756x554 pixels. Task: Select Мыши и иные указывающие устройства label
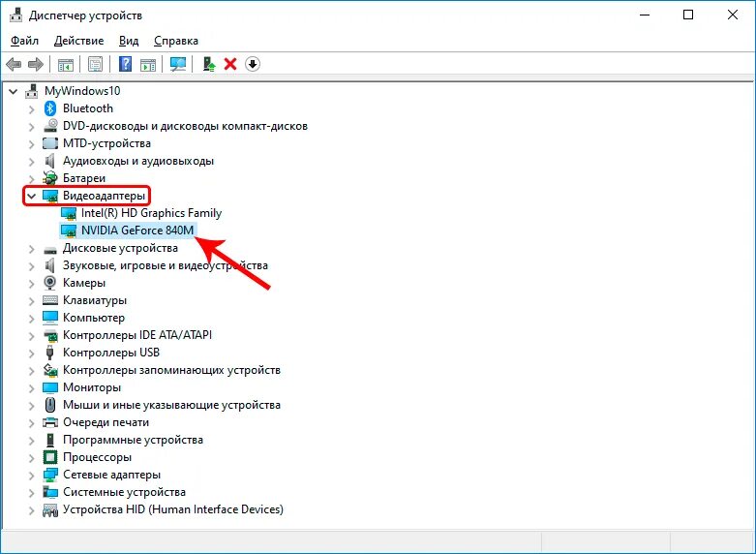coord(171,405)
